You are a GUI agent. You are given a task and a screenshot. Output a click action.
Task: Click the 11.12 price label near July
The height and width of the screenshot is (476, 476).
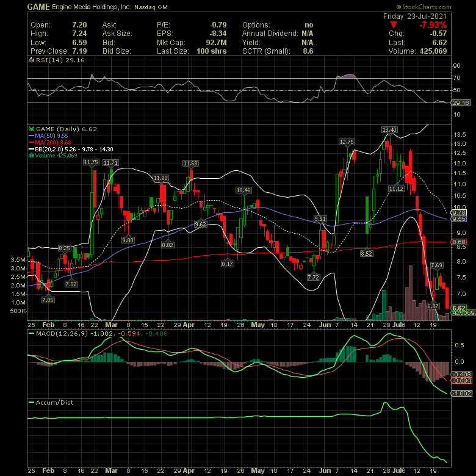pos(397,189)
